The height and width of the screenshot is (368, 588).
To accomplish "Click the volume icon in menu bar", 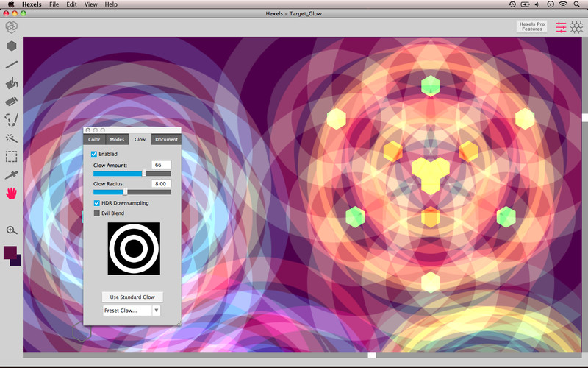I will [537, 4].
